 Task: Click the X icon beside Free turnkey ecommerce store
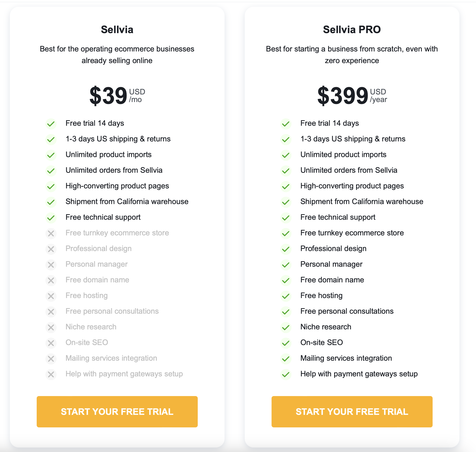click(51, 233)
